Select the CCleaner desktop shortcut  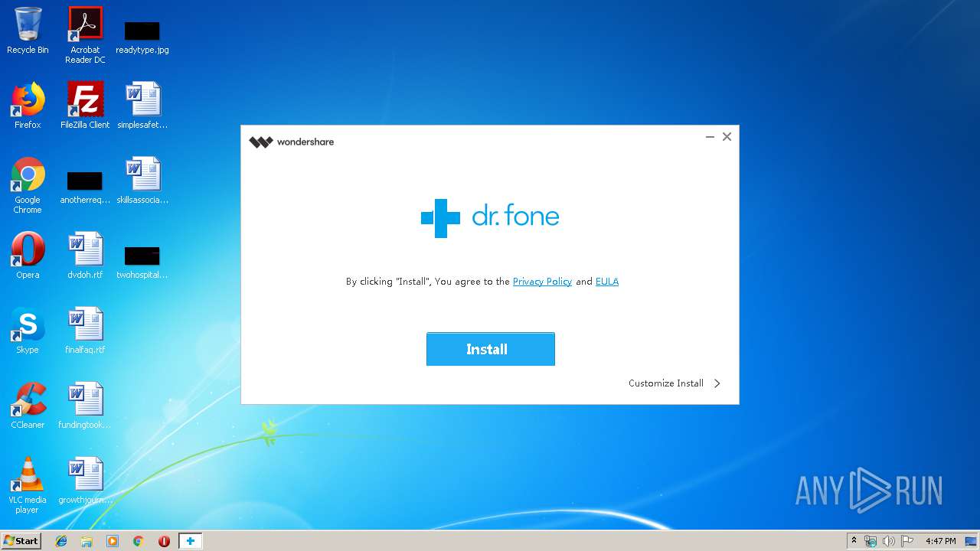tap(28, 406)
